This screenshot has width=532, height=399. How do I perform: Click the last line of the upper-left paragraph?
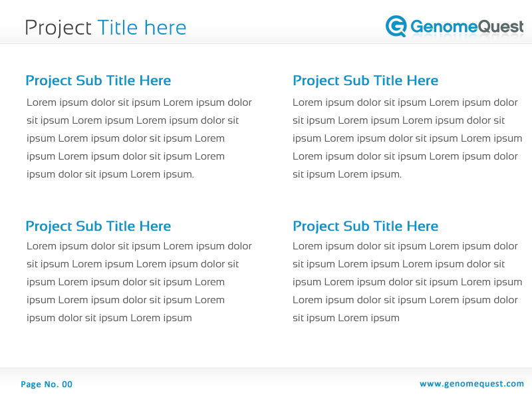(110, 174)
